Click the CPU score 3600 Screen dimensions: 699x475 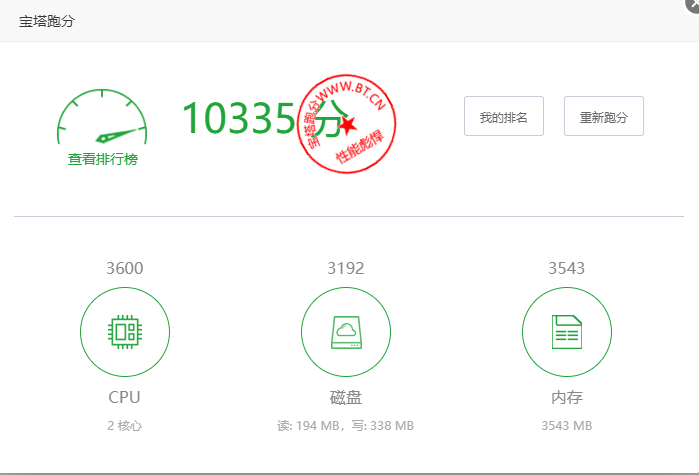[125, 268]
